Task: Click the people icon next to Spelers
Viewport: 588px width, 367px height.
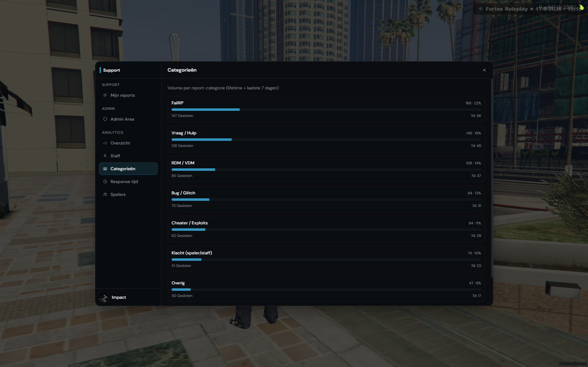Action: [x=105, y=194]
